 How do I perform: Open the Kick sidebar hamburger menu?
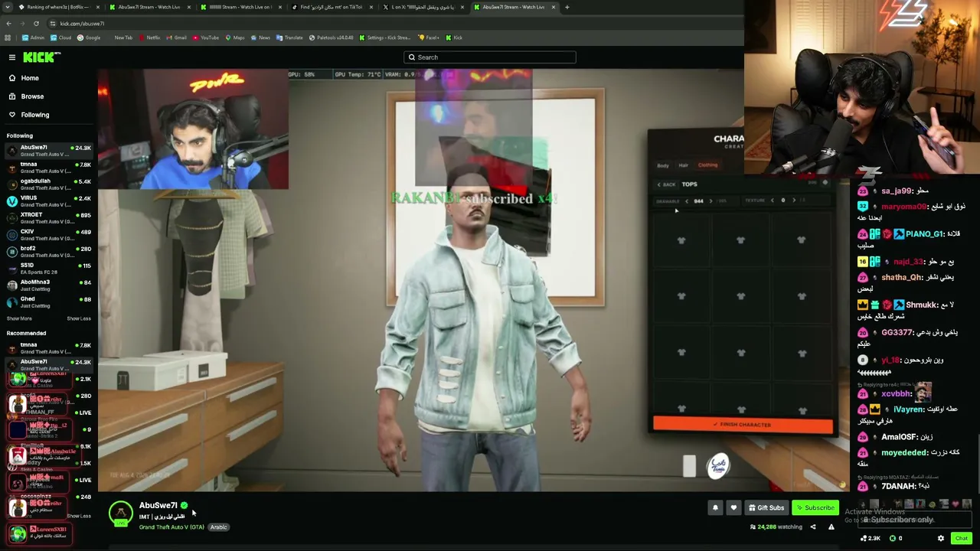(x=12, y=57)
